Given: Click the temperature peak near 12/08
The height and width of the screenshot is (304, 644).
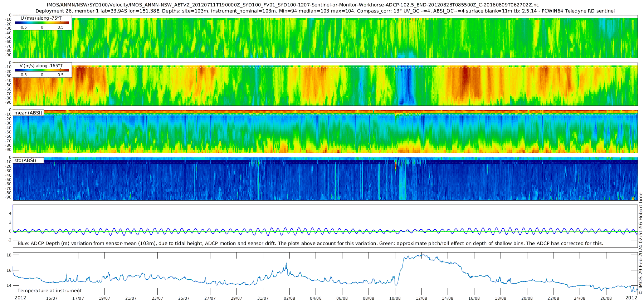Looking at the screenshot, I should pyautogui.click(x=423, y=255).
